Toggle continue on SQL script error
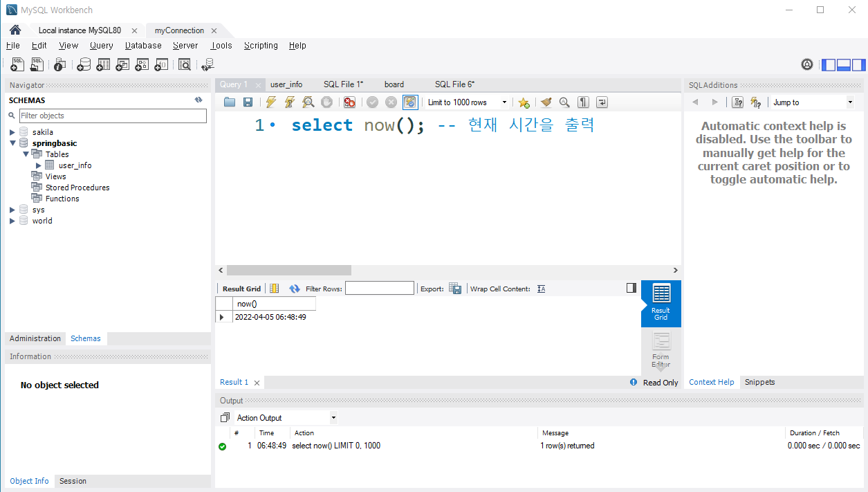This screenshot has height=492, width=868. pyautogui.click(x=350, y=102)
